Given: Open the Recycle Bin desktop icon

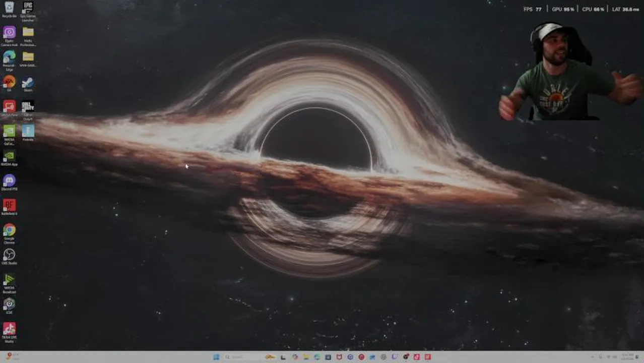Looking at the screenshot, I should tap(9, 10).
